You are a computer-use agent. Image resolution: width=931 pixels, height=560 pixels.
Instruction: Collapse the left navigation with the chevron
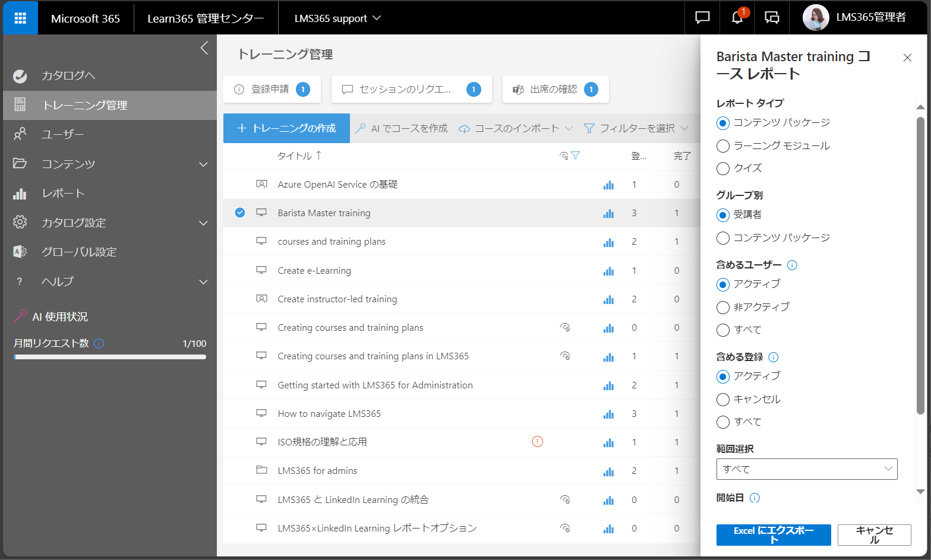(204, 48)
